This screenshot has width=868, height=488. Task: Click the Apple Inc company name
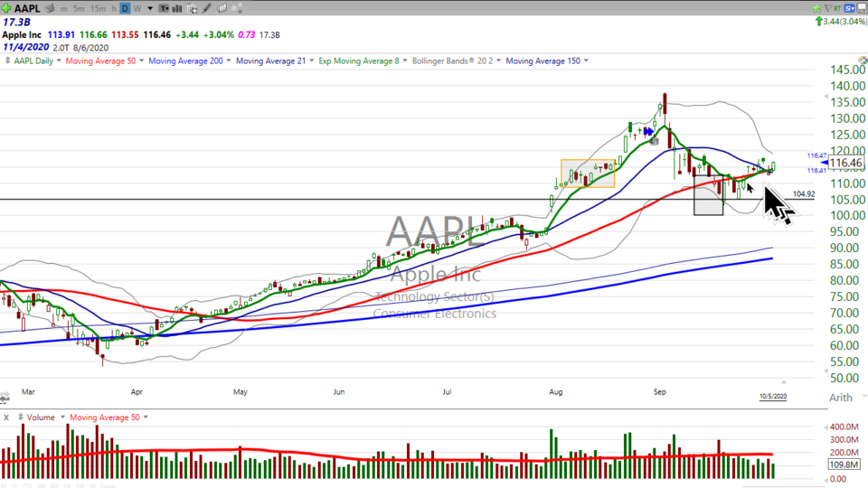coord(22,34)
